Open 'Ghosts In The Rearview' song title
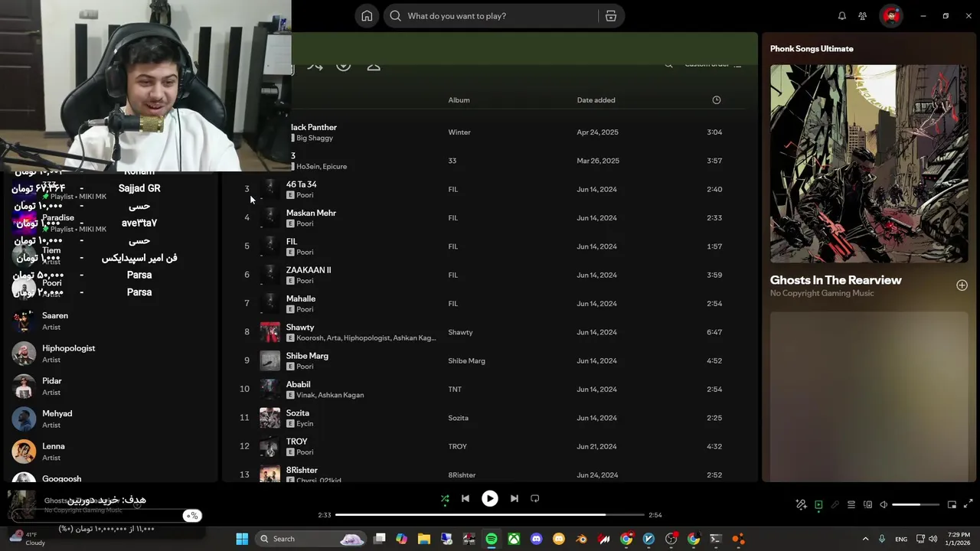 [x=835, y=280]
